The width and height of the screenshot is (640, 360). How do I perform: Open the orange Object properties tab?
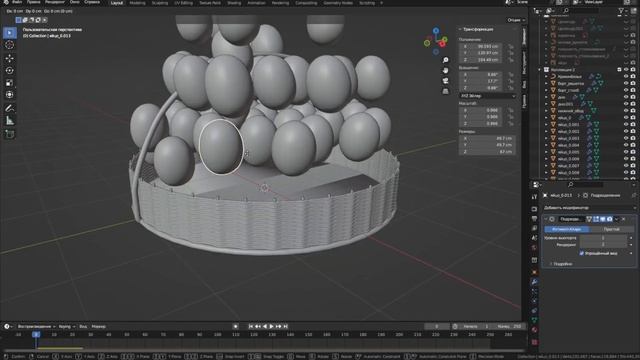[x=534, y=272]
